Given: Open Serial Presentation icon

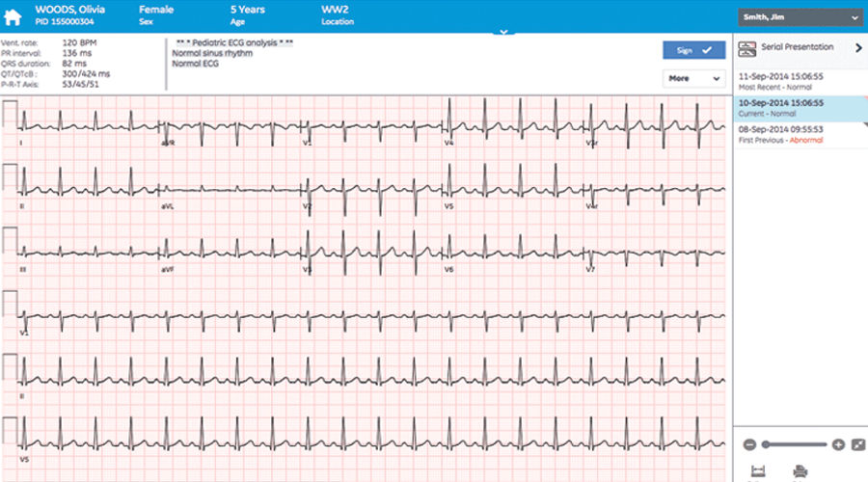Looking at the screenshot, I should 746,49.
